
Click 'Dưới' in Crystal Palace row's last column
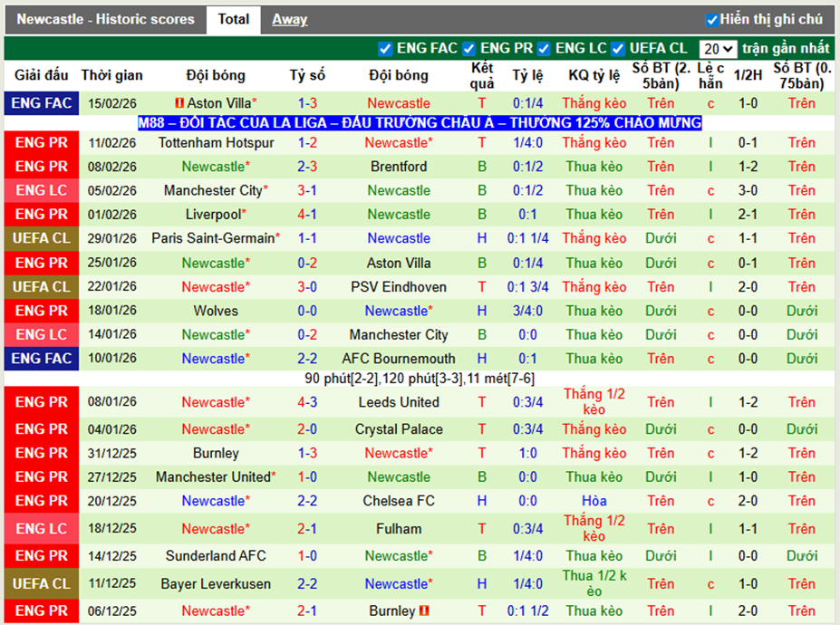tap(801, 429)
